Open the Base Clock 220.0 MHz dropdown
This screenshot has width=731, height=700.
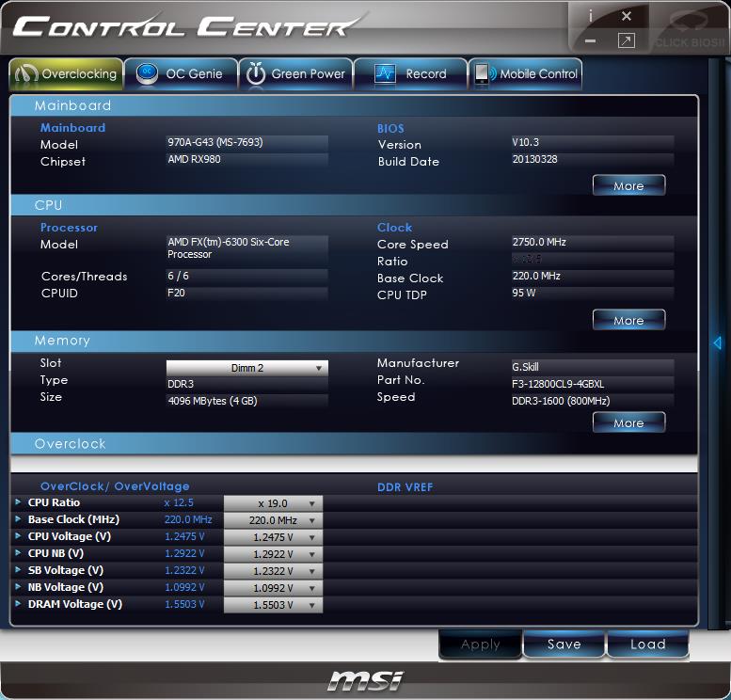point(273,520)
